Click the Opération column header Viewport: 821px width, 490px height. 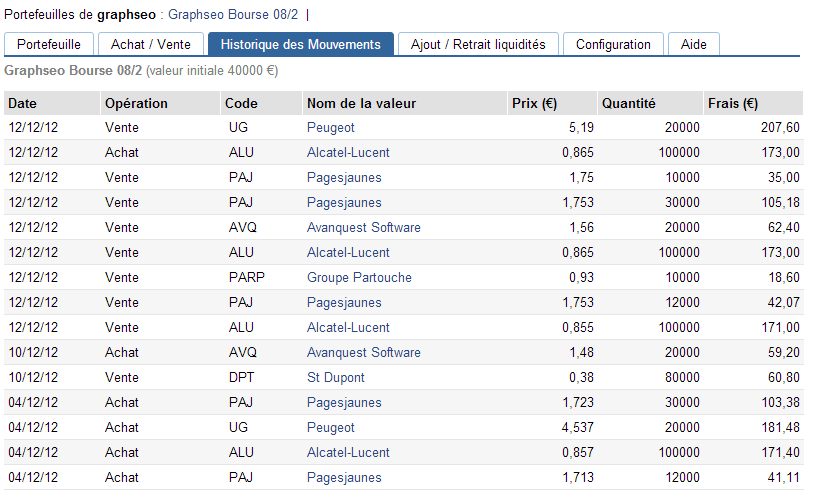136,103
